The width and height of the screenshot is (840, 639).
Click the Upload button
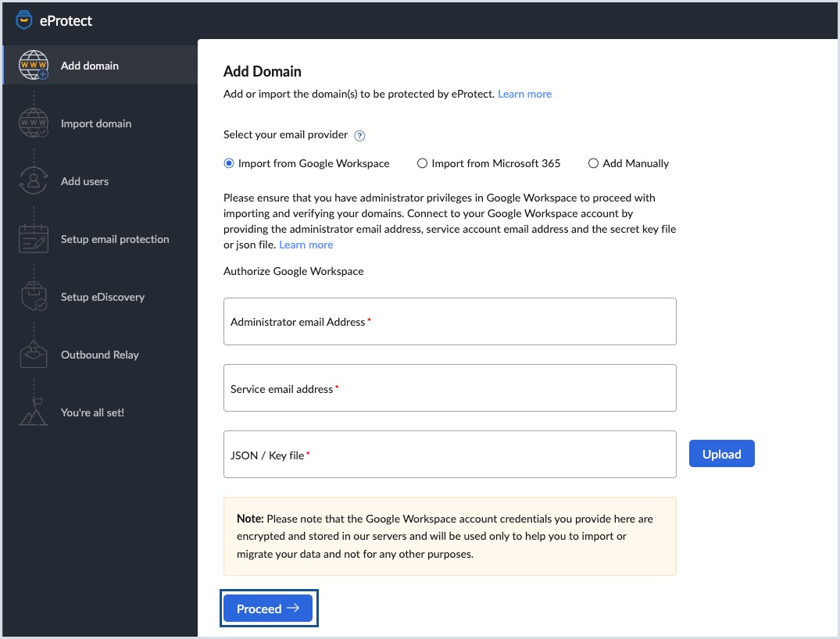tap(721, 454)
